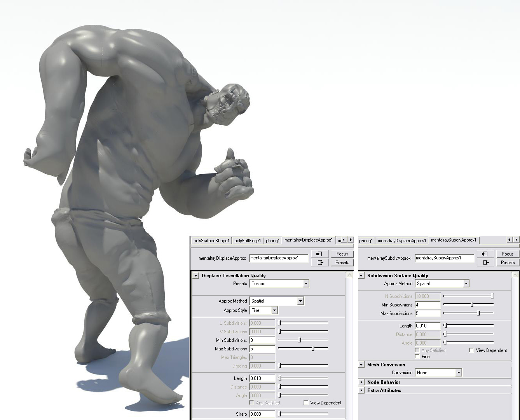Switch to polySurfaceShape1 tab
The image size is (520, 420).
(211, 241)
